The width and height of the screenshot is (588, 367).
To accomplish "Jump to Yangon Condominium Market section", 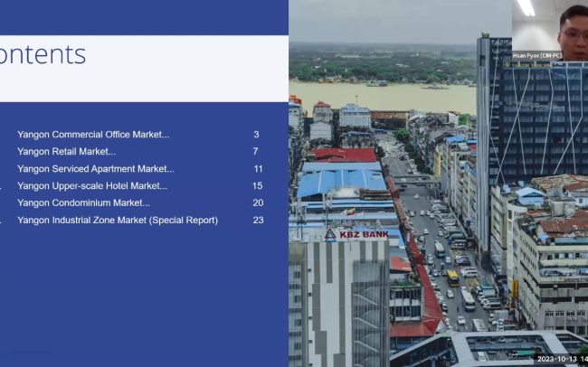I will (x=83, y=203).
